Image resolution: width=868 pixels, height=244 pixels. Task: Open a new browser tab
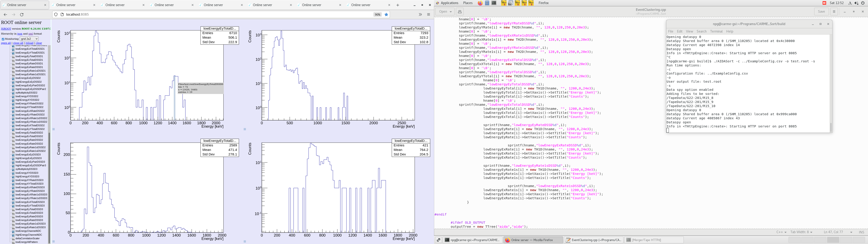pos(398,5)
